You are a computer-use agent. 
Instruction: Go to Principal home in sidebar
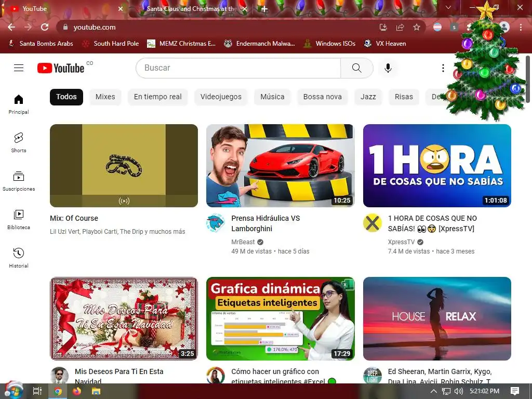pyautogui.click(x=19, y=104)
